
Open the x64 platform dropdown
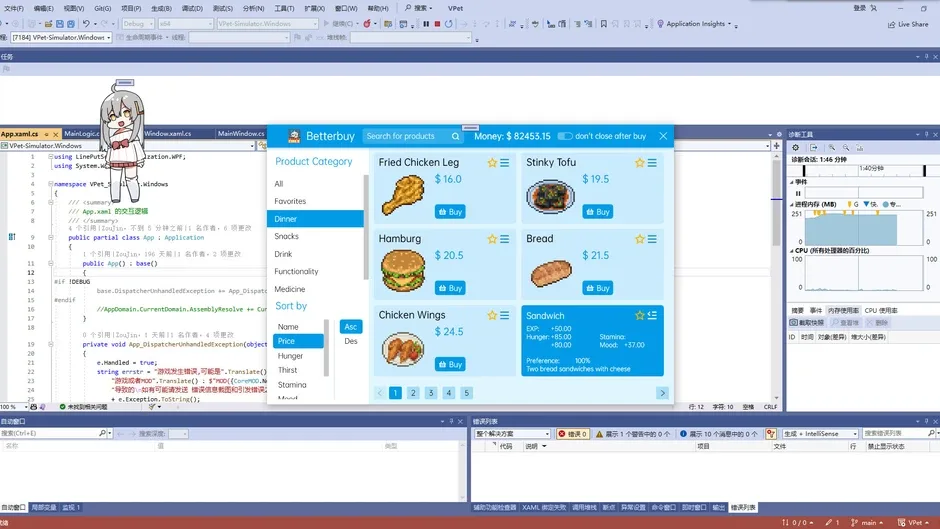(186, 24)
